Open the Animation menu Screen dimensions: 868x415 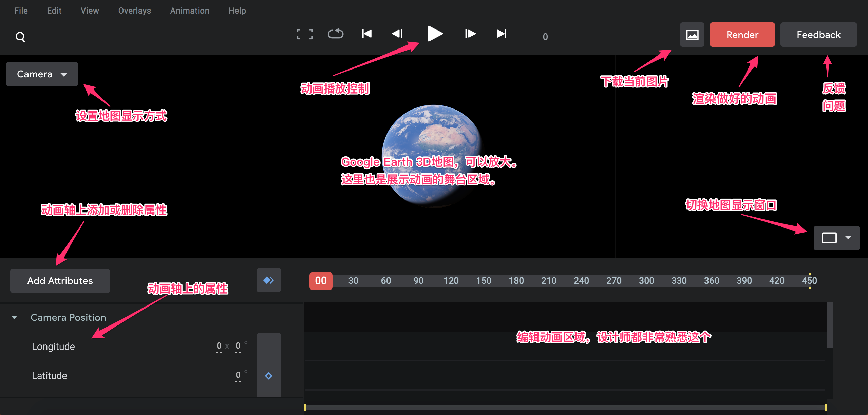coord(189,11)
